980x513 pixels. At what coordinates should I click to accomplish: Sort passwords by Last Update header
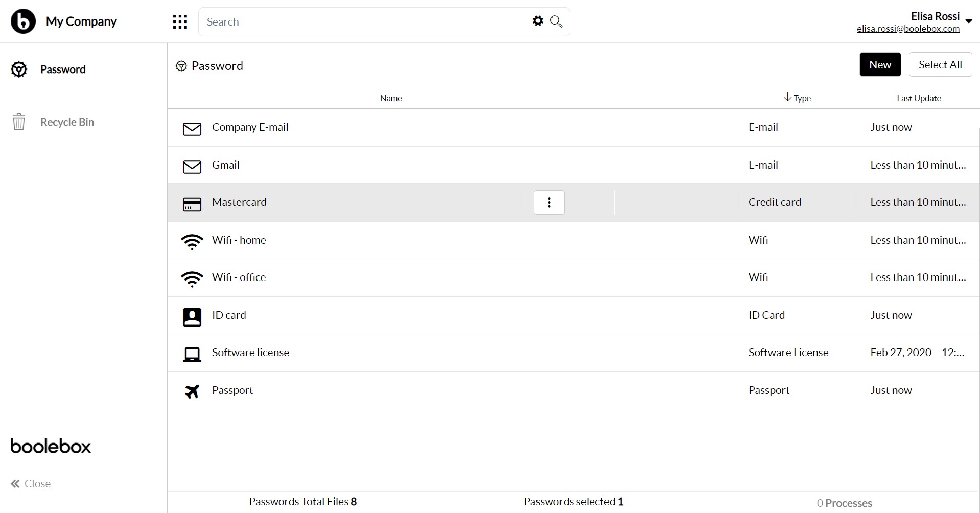click(918, 98)
